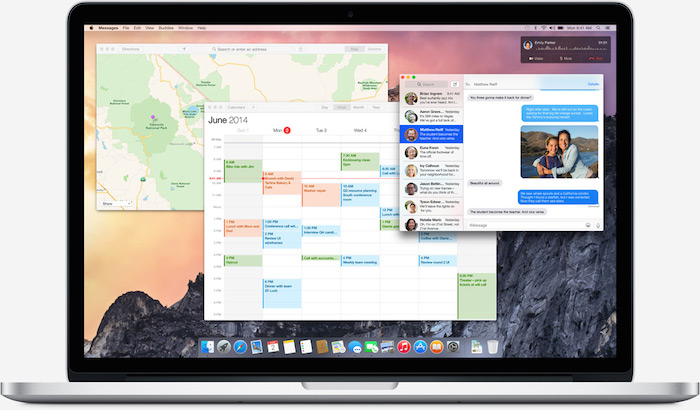Open the Messages menu in menu bar

point(108,28)
